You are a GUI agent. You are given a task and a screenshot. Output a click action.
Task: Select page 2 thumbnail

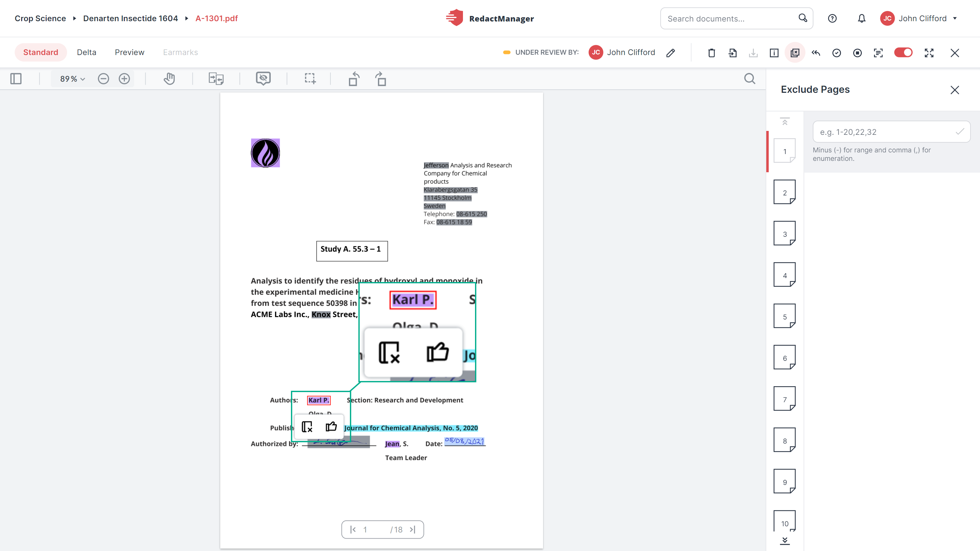(785, 192)
